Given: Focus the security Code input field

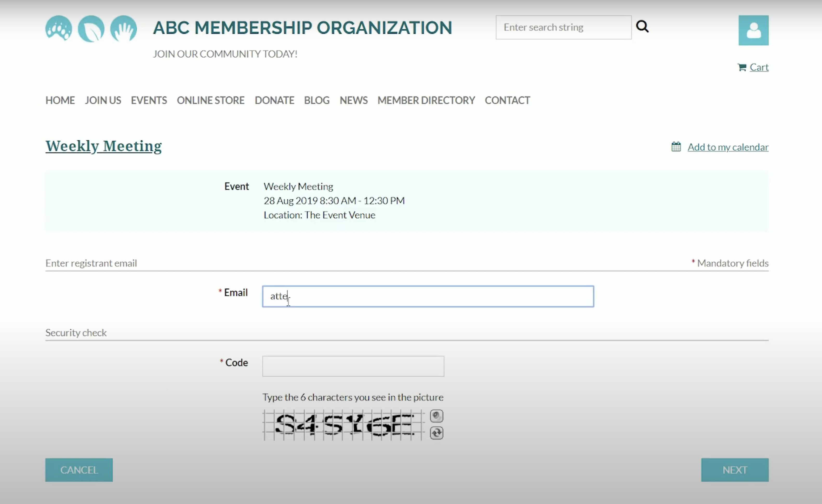Looking at the screenshot, I should [353, 366].
